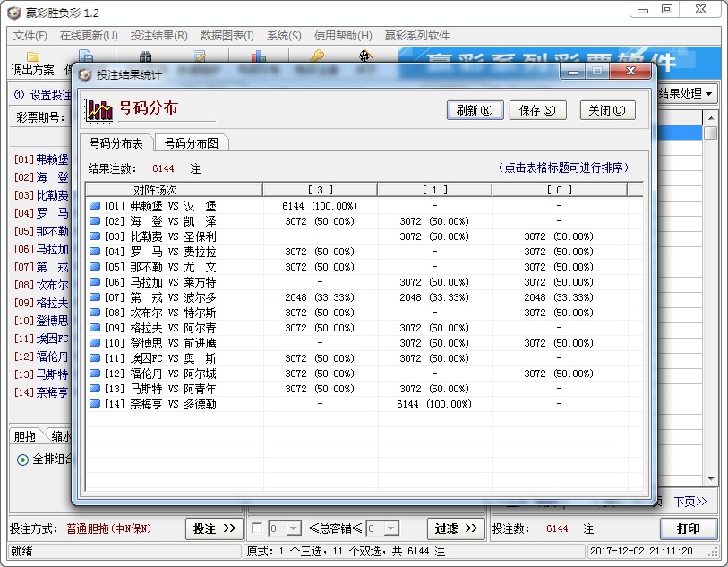Viewport: 728px width, 567px height.
Task: Click the blue icon next to match [01] 弗赖堡
Action: coord(93,205)
